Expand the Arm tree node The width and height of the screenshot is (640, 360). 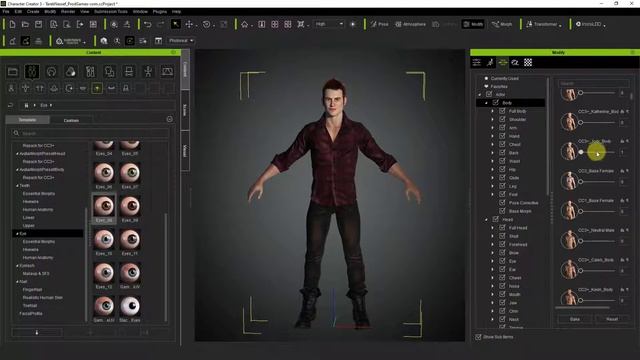coord(493,128)
